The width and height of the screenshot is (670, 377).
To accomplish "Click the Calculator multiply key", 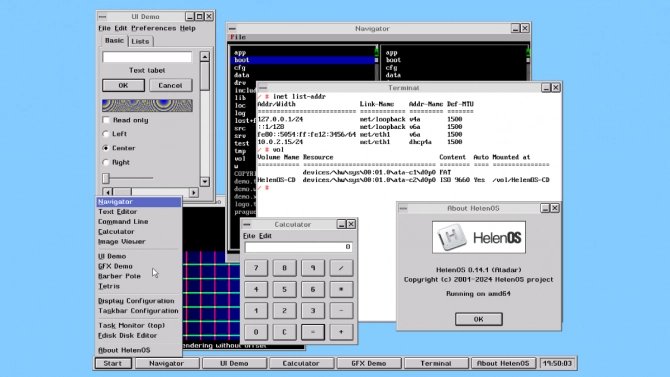I will pyautogui.click(x=341, y=289).
